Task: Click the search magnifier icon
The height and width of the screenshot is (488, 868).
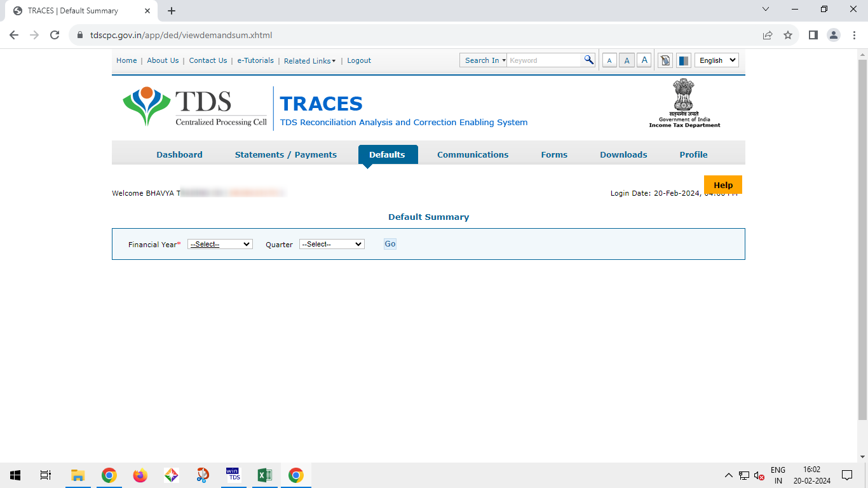Action: click(x=589, y=60)
